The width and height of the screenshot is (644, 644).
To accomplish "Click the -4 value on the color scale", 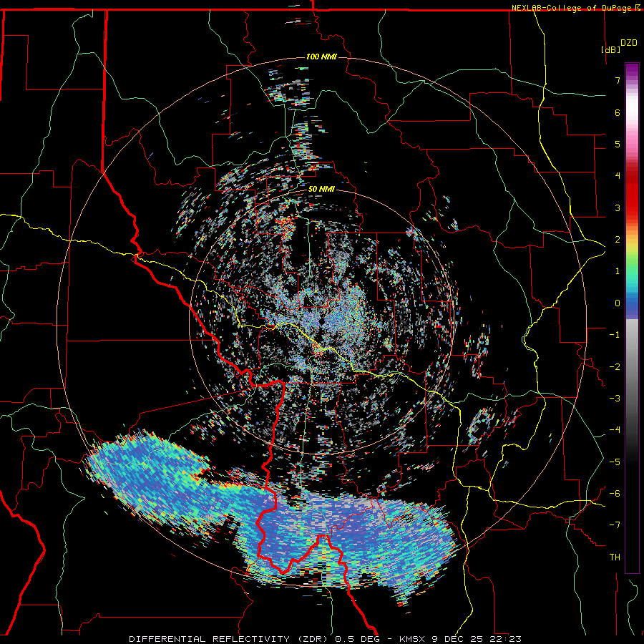I will [x=615, y=430].
